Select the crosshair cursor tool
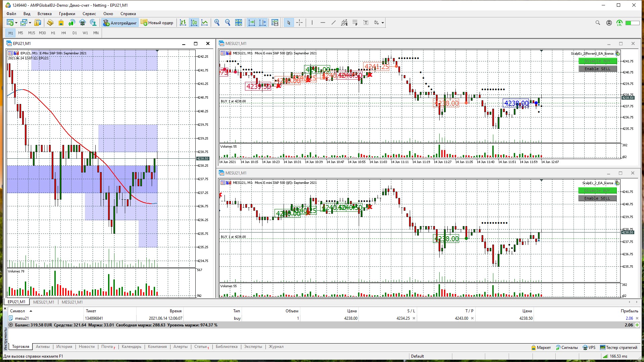644x362 pixels. tap(299, 23)
